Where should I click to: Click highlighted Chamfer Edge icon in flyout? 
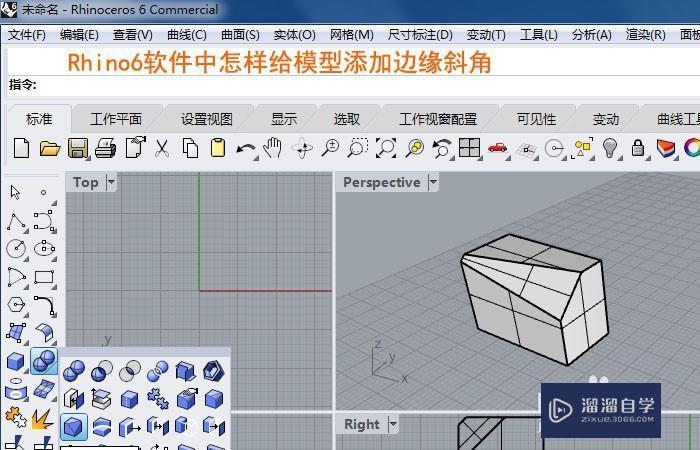(73, 427)
